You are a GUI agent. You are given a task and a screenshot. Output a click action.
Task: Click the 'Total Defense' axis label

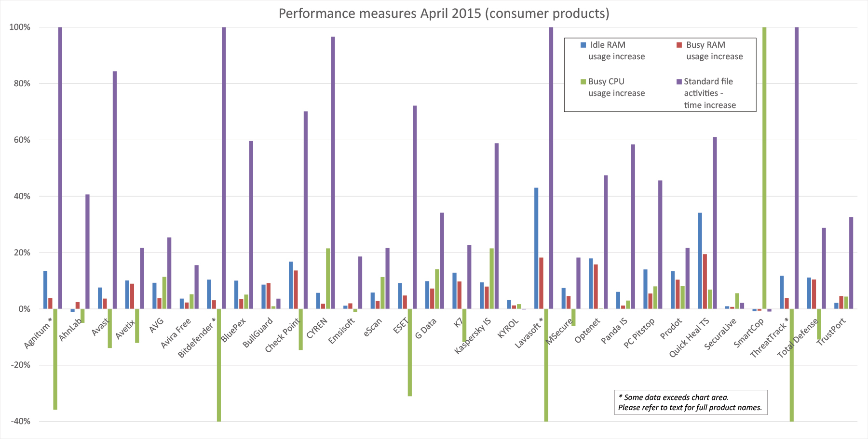[798, 338]
